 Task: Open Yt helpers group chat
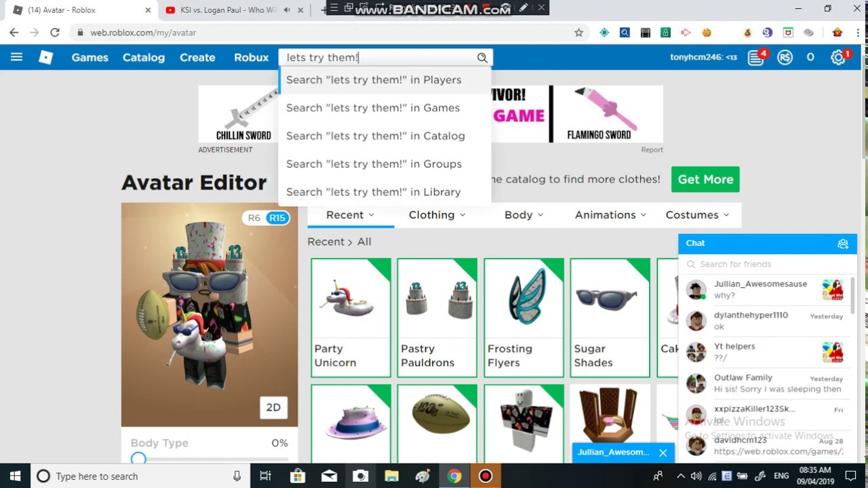(764, 352)
